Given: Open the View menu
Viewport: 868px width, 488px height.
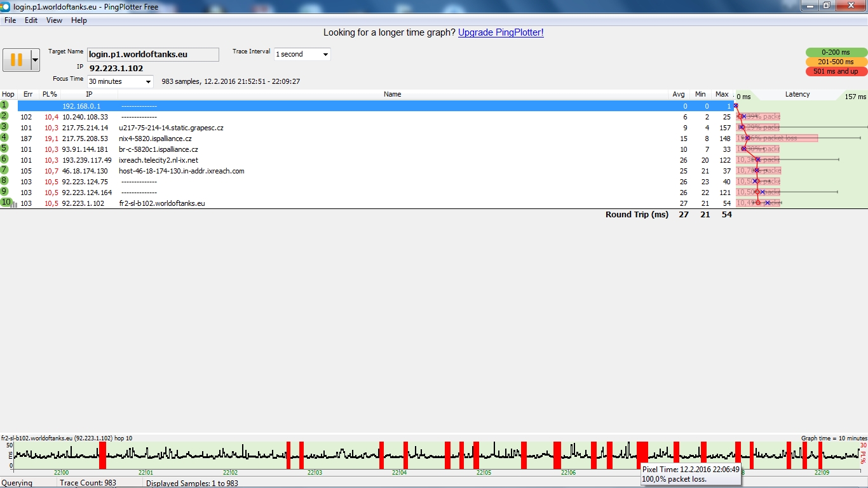Looking at the screenshot, I should coord(54,20).
